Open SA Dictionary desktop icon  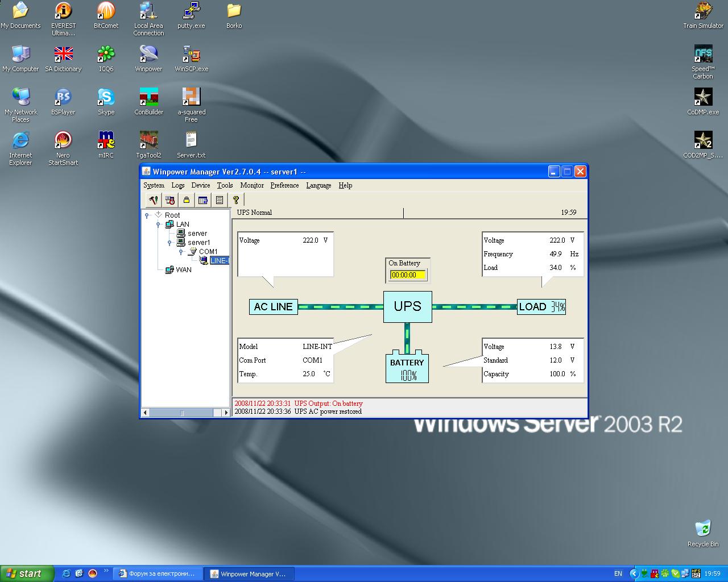[63, 59]
